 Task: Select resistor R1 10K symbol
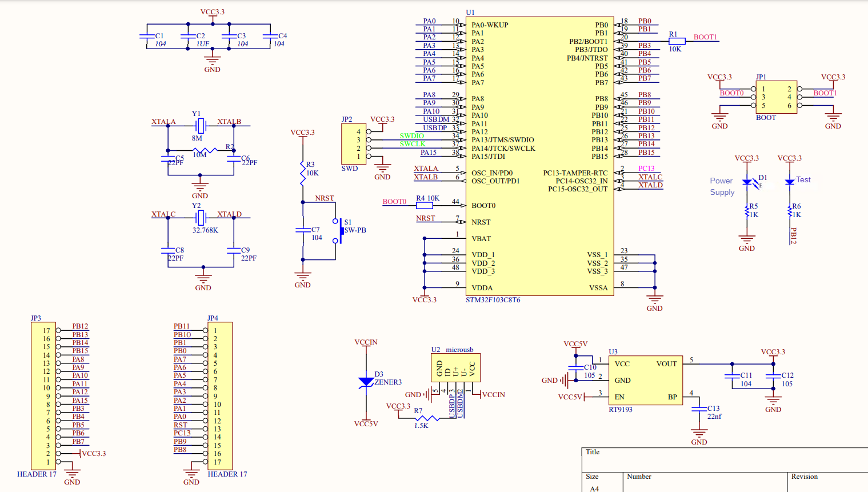coord(677,41)
